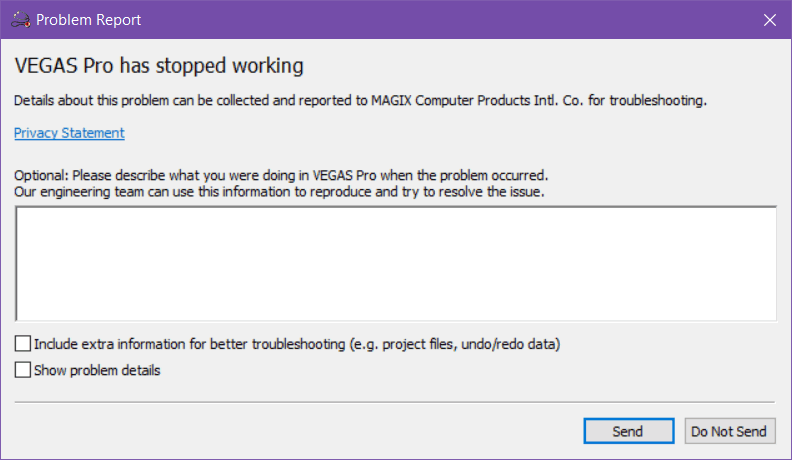Click the empty purple title bar area
This screenshot has width=792, height=460.
[450, 19]
